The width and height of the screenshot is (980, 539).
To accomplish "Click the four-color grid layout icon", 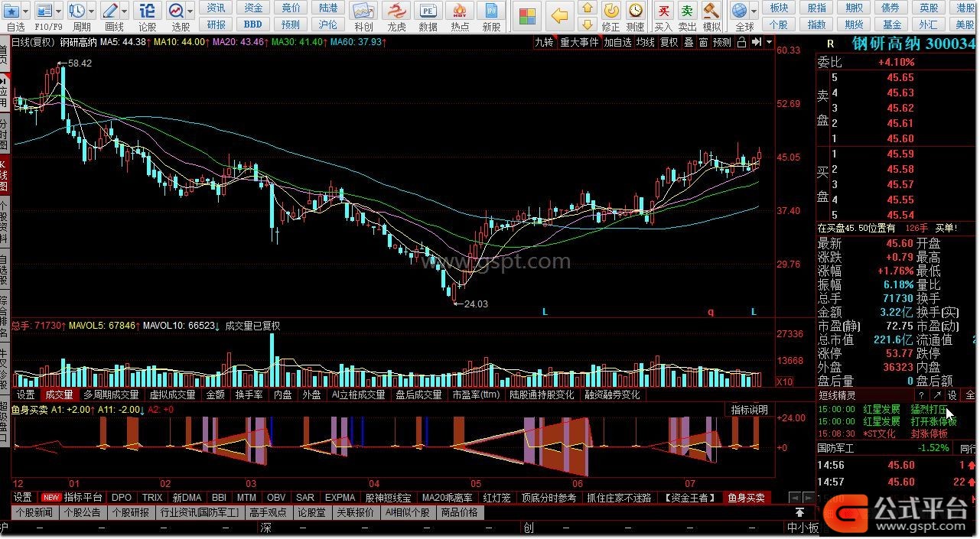I will pyautogui.click(x=528, y=16).
